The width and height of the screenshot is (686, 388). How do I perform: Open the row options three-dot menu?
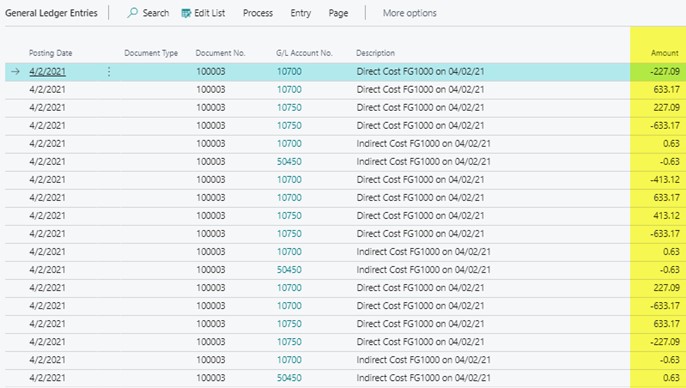(109, 71)
